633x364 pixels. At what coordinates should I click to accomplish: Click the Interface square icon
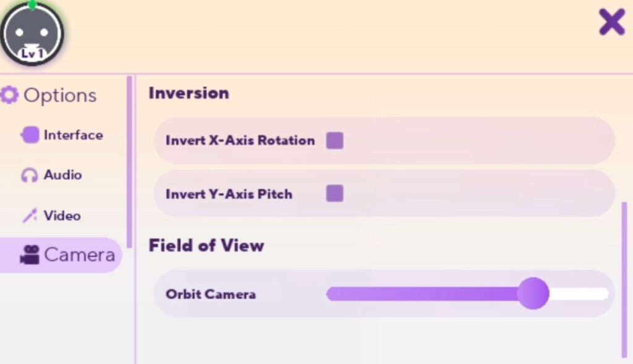(30, 135)
